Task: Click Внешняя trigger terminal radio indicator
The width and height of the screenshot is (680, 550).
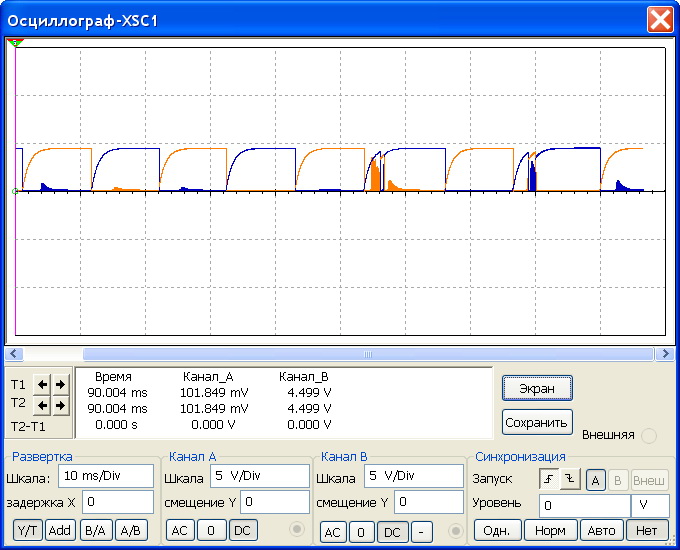Action: [649, 435]
